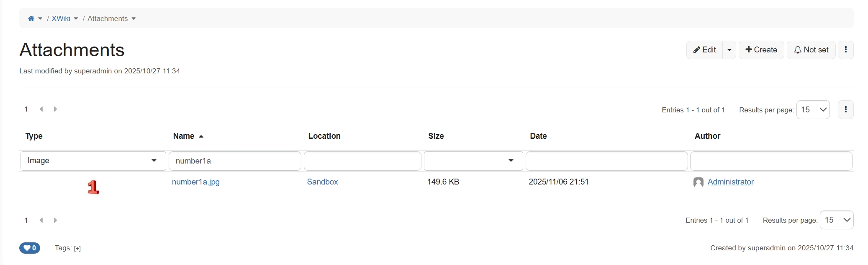Click next page arrow below table

55,221
